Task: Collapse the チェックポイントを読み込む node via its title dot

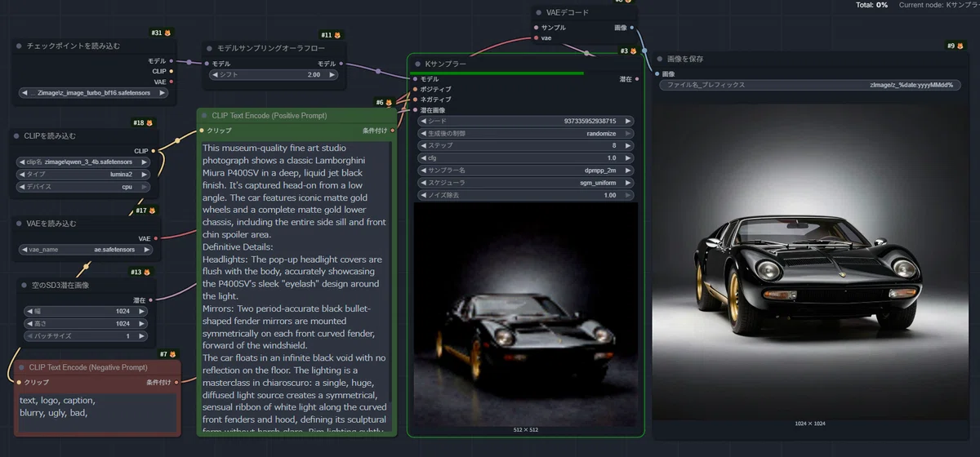Action: 19,47
